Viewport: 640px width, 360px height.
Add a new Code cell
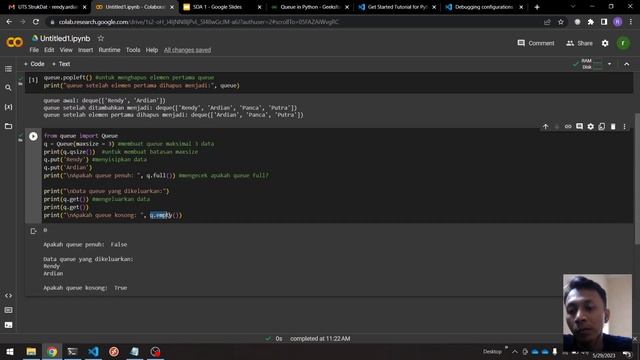coord(34,64)
